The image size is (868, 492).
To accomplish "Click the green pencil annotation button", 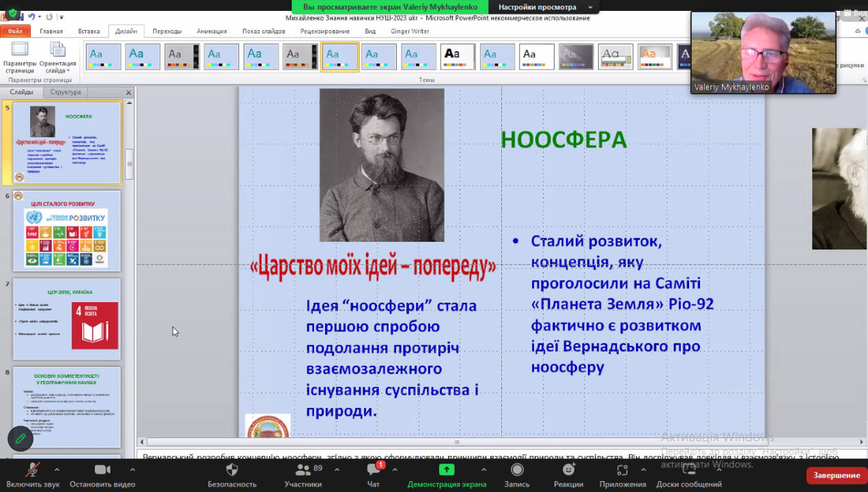I will [x=20, y=439].
